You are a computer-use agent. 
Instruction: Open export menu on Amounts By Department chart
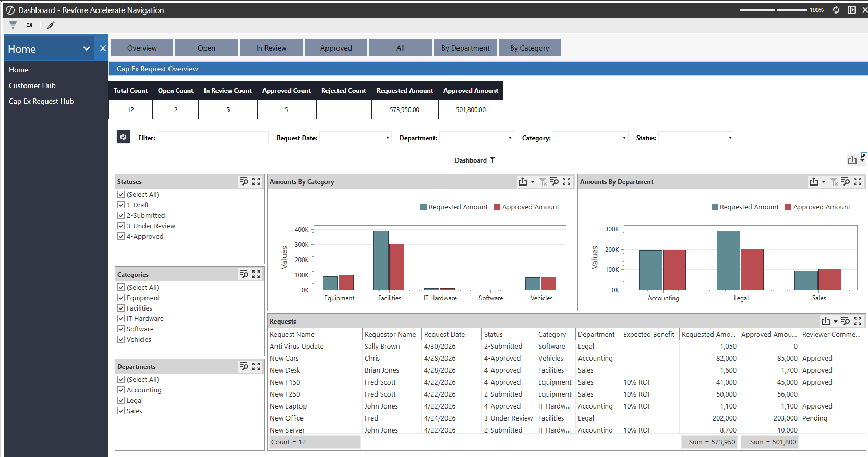(817, 181)
